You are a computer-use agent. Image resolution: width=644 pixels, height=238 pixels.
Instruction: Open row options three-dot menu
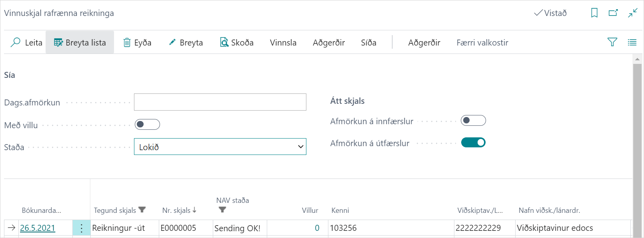[x=82, y=228]
